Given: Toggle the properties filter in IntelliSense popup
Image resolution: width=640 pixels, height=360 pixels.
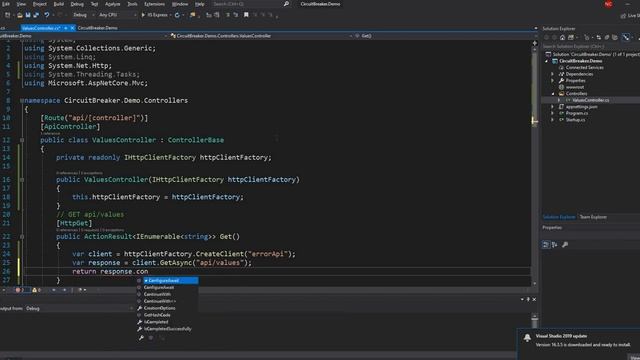Looking at the screenshot, I should 141,338.
